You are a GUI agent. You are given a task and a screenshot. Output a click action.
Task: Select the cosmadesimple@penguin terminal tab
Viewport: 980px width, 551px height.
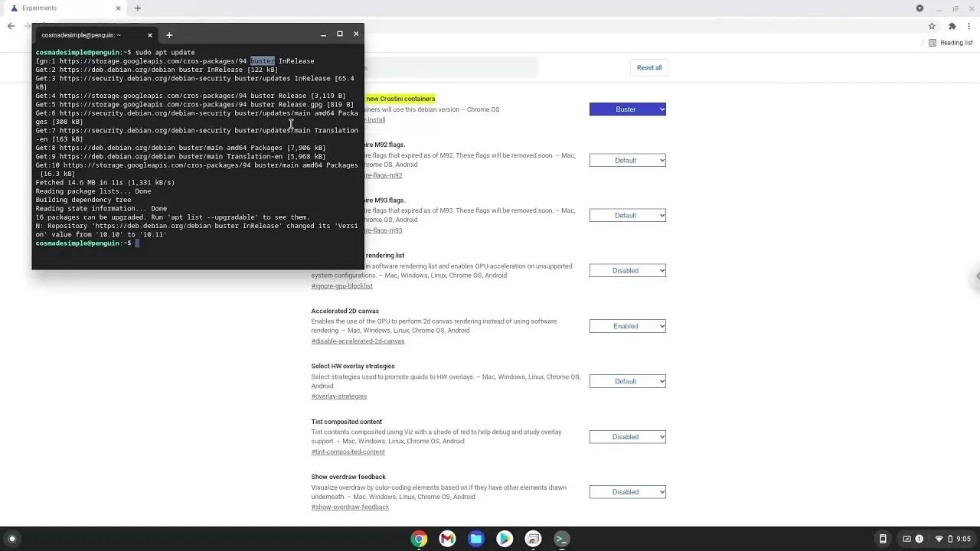(95, 34)
